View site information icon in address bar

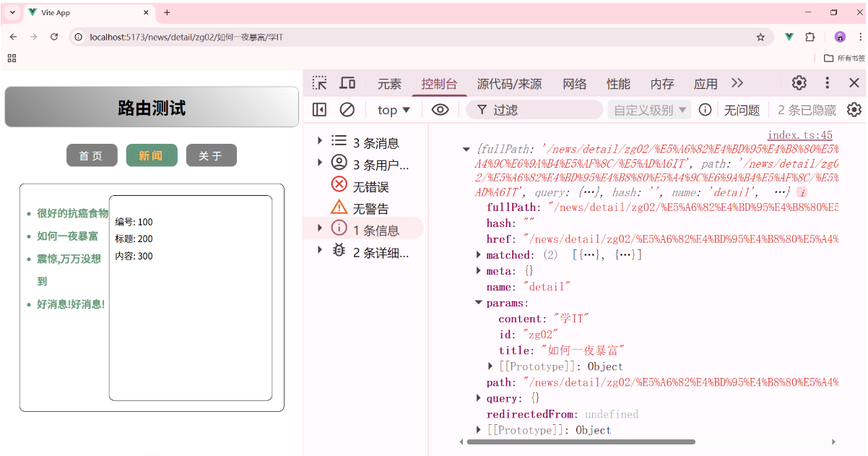tap(79, 37)
